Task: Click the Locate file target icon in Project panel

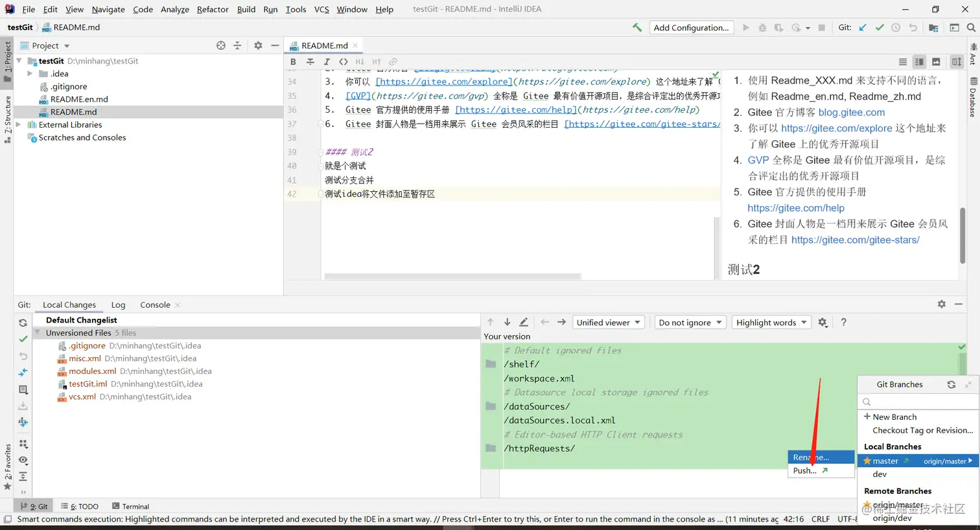Action: (x=221, y=45)
